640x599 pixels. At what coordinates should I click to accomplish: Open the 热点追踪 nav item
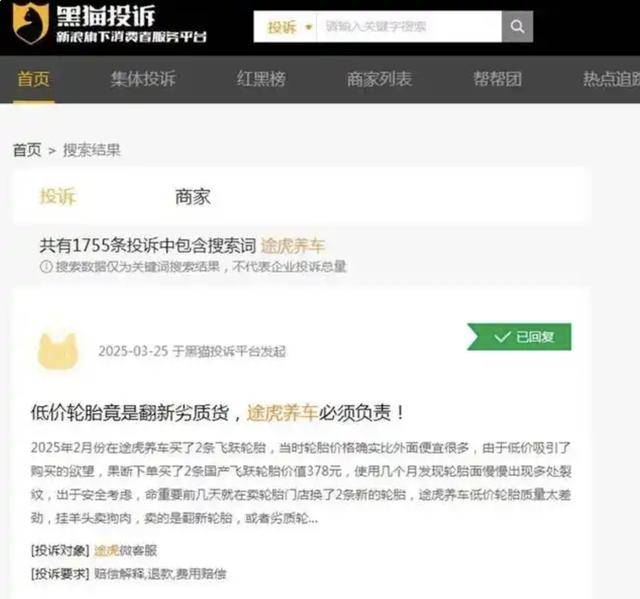point(611,79)
